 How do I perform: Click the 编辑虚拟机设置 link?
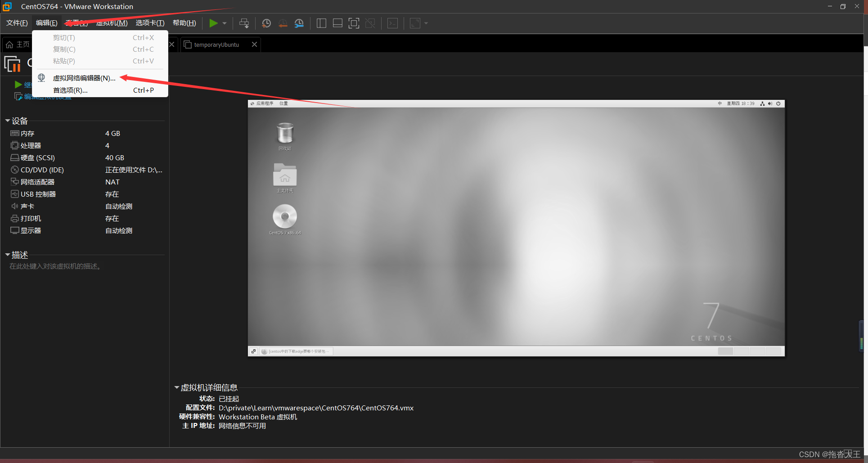(48, 97)
